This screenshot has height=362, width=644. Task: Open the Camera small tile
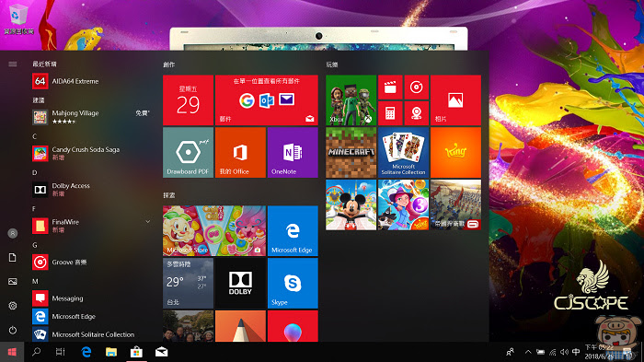417,113
